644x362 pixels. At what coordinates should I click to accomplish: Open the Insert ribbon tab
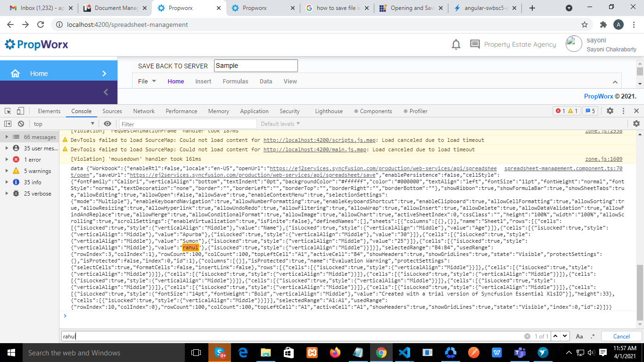203,82
